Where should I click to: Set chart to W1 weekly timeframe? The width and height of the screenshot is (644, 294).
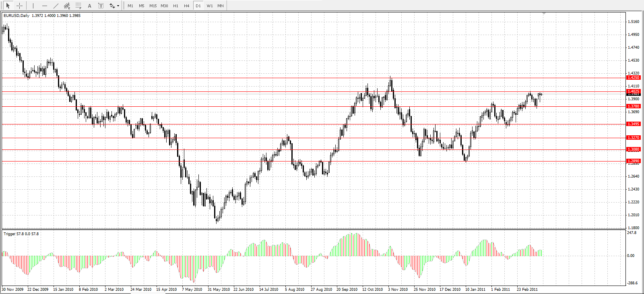[x=210, y=6]
